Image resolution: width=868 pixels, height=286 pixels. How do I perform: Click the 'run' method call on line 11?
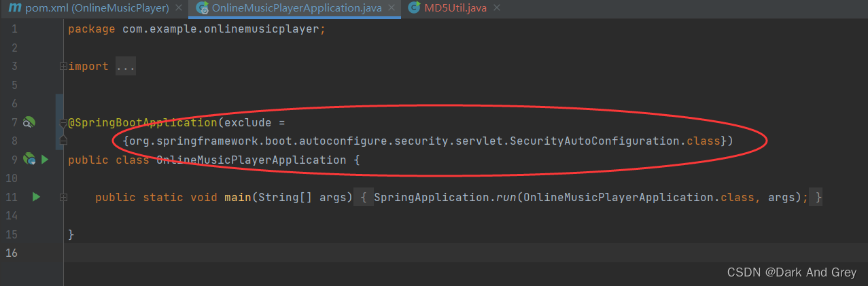(x=506, y=197)
